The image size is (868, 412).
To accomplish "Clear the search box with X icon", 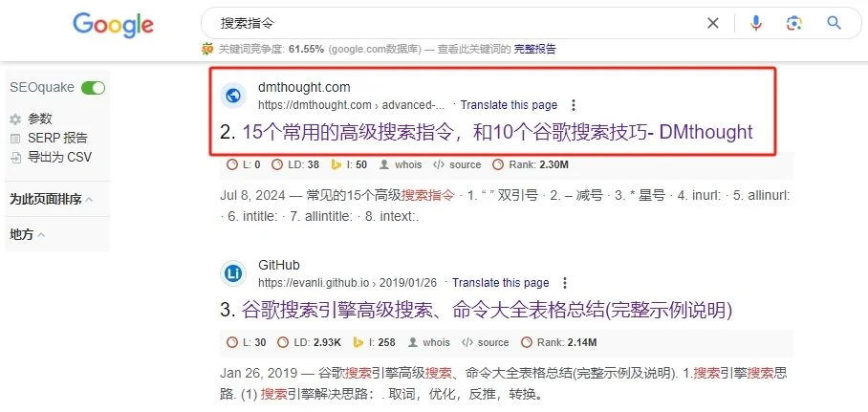I will coord(713,23).
